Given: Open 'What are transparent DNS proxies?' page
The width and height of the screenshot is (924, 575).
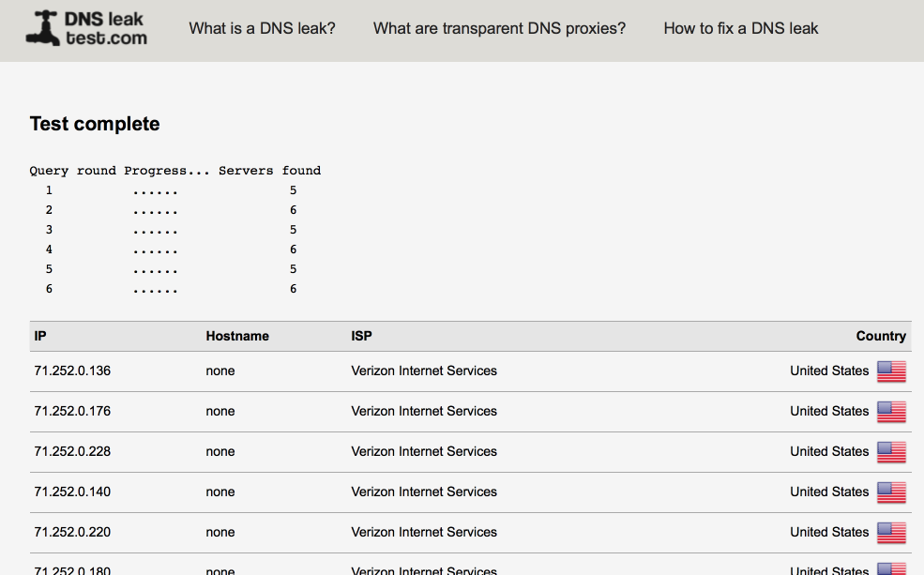Looking at the screenshot, I should coord(499,28).
